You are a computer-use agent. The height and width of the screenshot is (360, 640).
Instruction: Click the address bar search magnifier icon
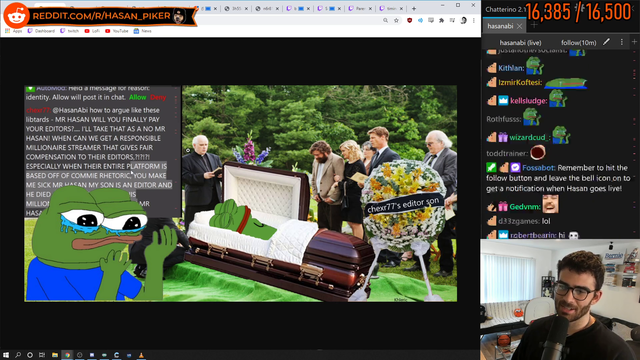tap(385, 20)
